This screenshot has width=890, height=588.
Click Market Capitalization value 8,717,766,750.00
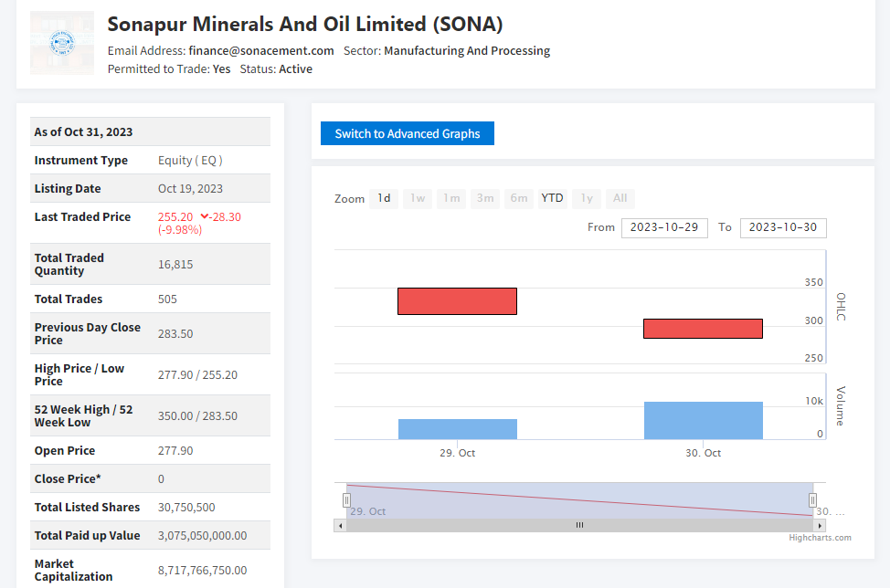click(202, 571)
